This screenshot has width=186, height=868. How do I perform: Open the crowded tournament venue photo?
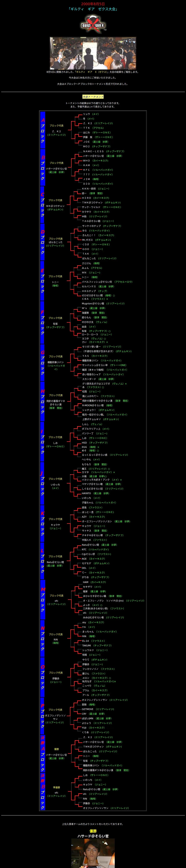pos(93,53)
